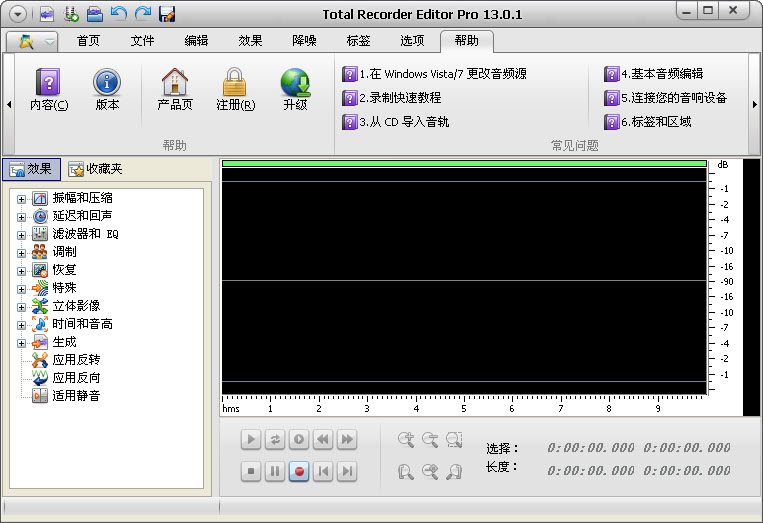Click the undo arrow in quick toolbar
763x523 pixels.
[119, 14]
